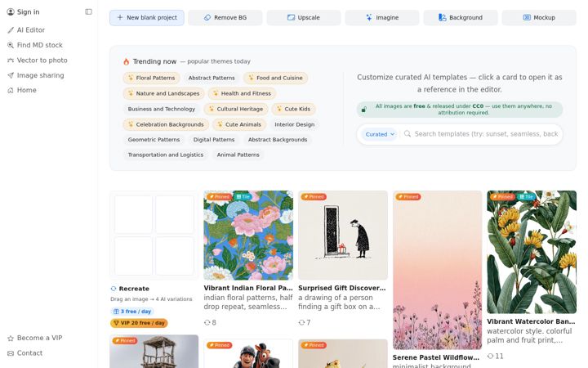Click the Imagine sparkle icon
The width and height of the screenshot is (588, 368).
(369, 17)
